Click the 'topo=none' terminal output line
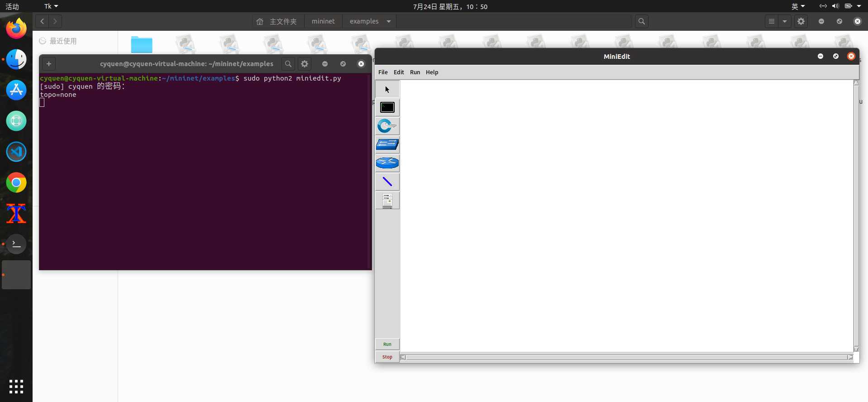The image size is (868, 402). point(58,95)
